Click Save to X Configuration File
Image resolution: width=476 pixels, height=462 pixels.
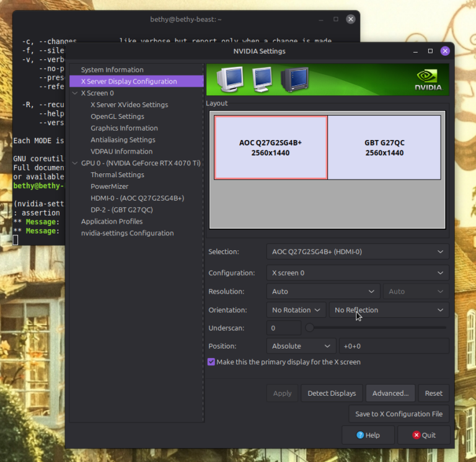pyautogui.click(x=399, y=414)
